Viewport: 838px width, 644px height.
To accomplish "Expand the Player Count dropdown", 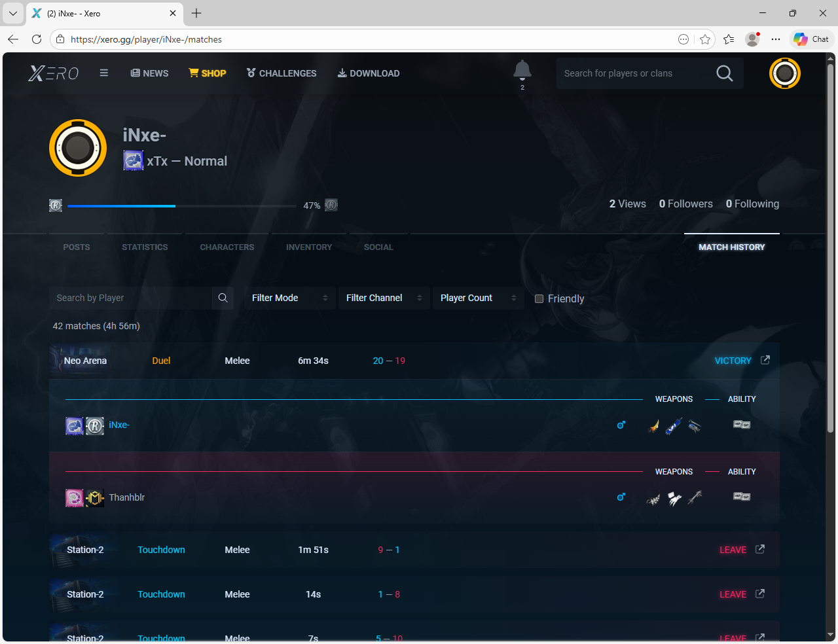I will [478, 298].
